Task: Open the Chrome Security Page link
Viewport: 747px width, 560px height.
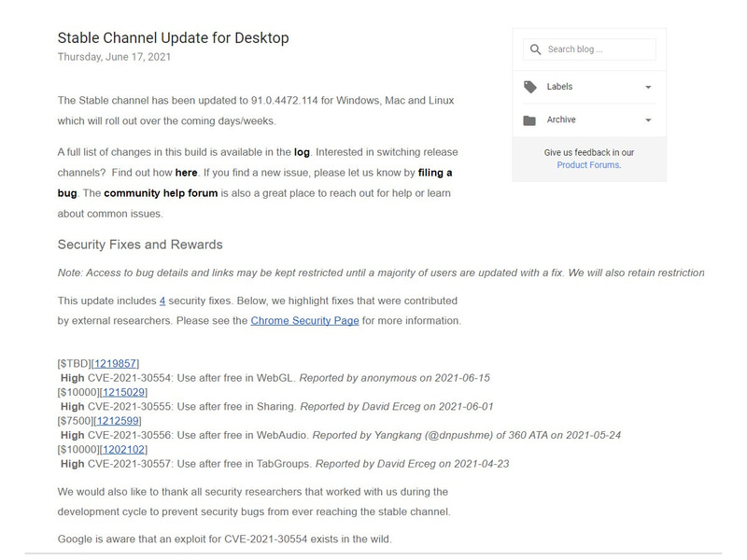Action: (303, 321)
